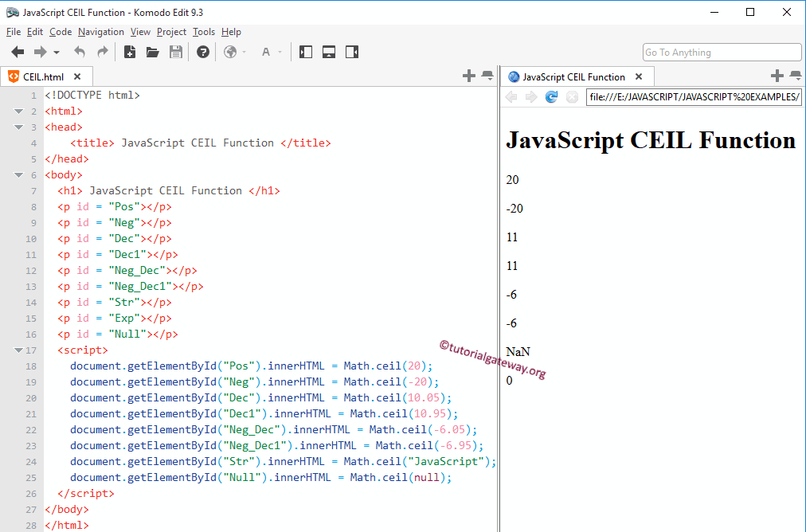
Task: Click the Go To Anything search field
Action: point(721,52)
